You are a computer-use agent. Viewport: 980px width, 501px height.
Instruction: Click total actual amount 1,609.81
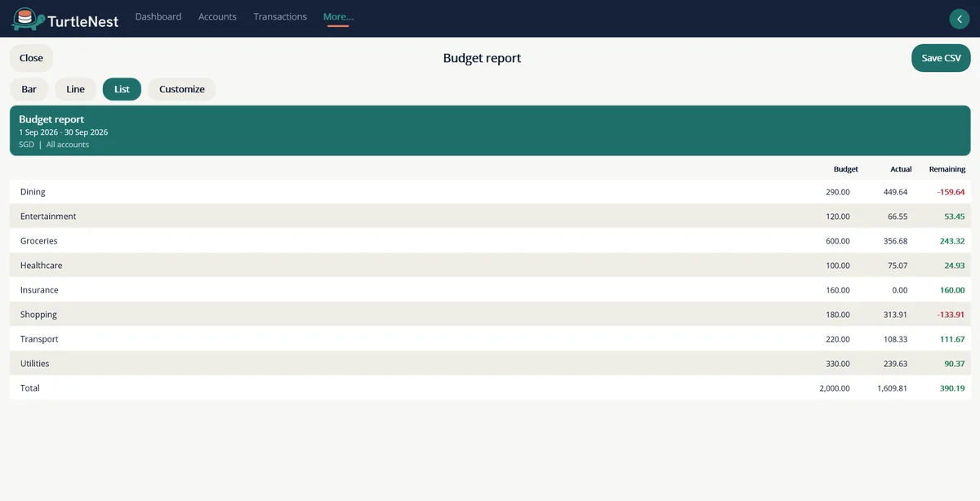point(893,388)
